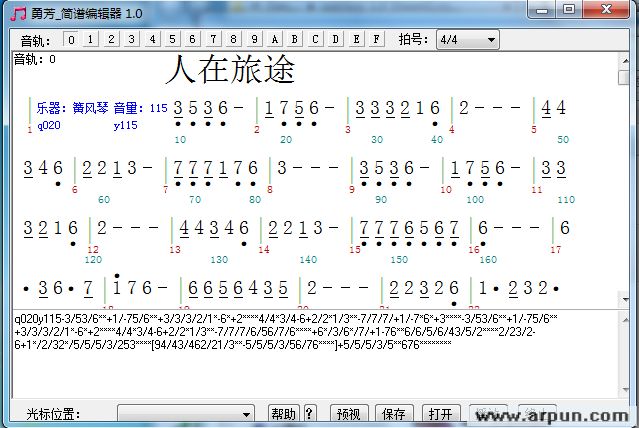Select track 2 button
Screen dimensions: 639x428
[111, 40]
